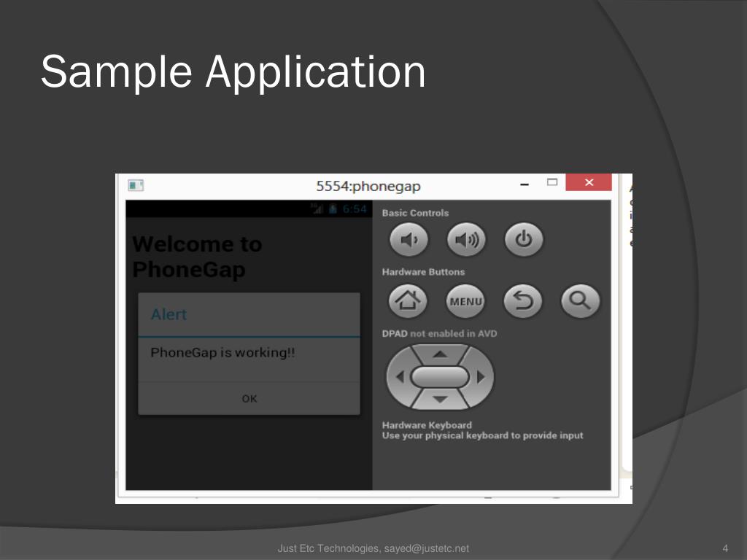
Task: Click the battery icon in Android status bar
Action: pos(333,209)
